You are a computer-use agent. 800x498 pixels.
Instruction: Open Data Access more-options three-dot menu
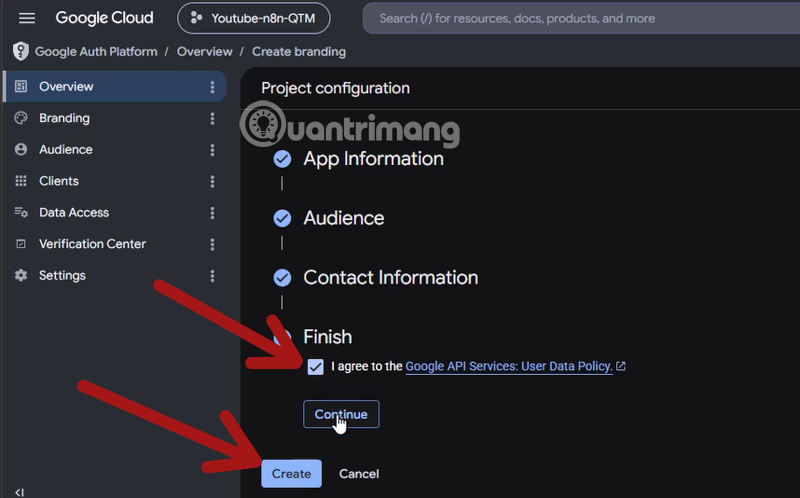coord(212,213)
